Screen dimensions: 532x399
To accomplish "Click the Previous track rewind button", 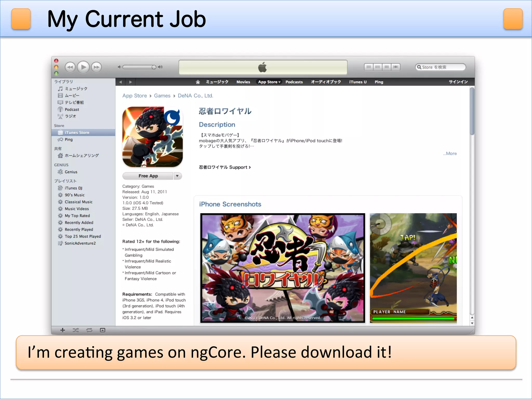I will [70, 67].
